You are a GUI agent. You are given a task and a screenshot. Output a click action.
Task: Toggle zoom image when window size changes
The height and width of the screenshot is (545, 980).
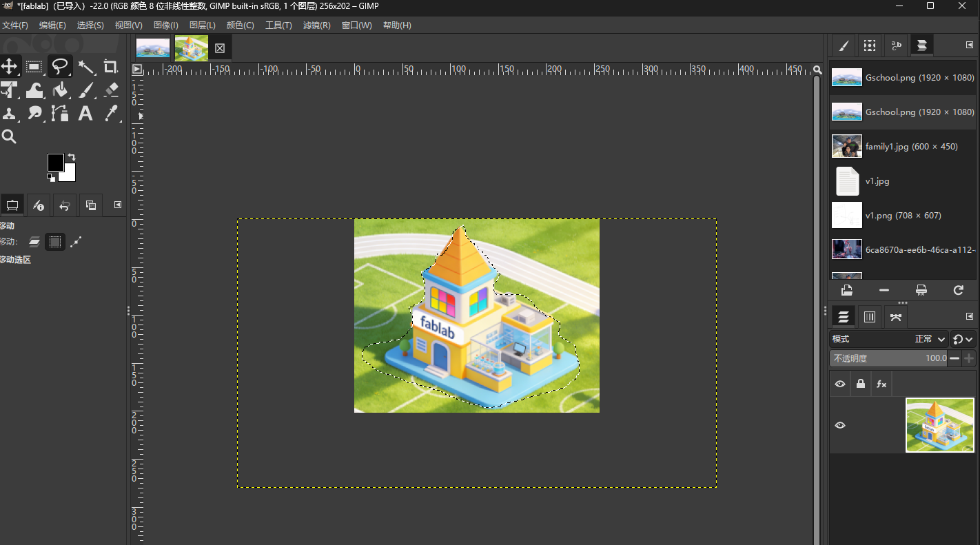coord(817,70)
